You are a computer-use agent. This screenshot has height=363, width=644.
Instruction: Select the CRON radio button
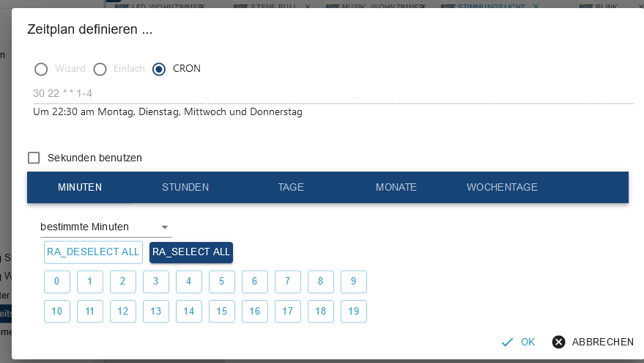[x=159, y=69]
